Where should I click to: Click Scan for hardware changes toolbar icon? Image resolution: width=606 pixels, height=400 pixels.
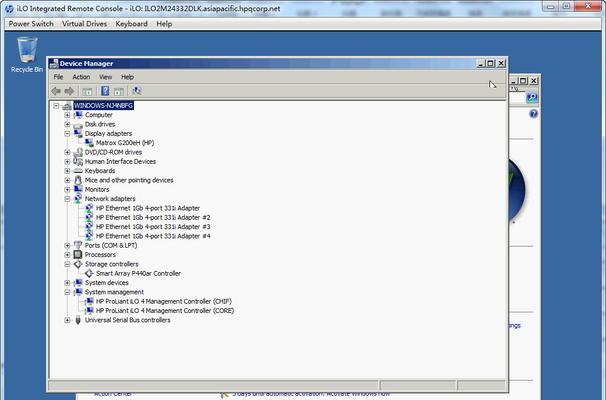136,91
